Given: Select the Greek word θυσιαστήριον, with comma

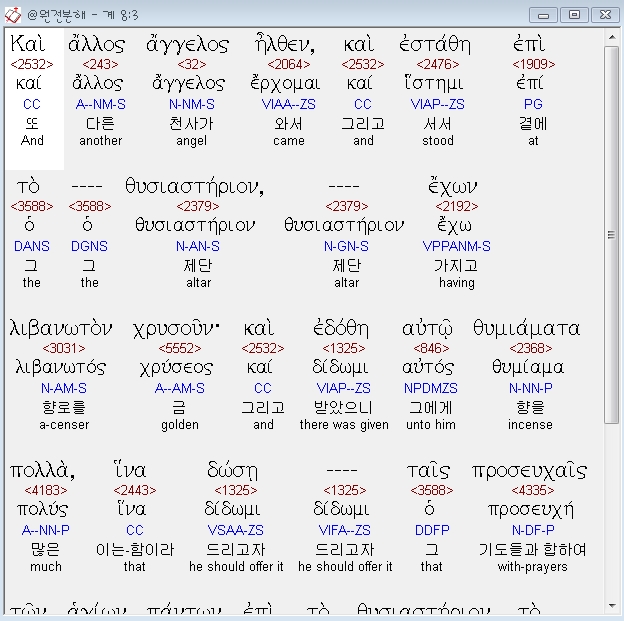Looking at the screenshot, I should point(194,187).
